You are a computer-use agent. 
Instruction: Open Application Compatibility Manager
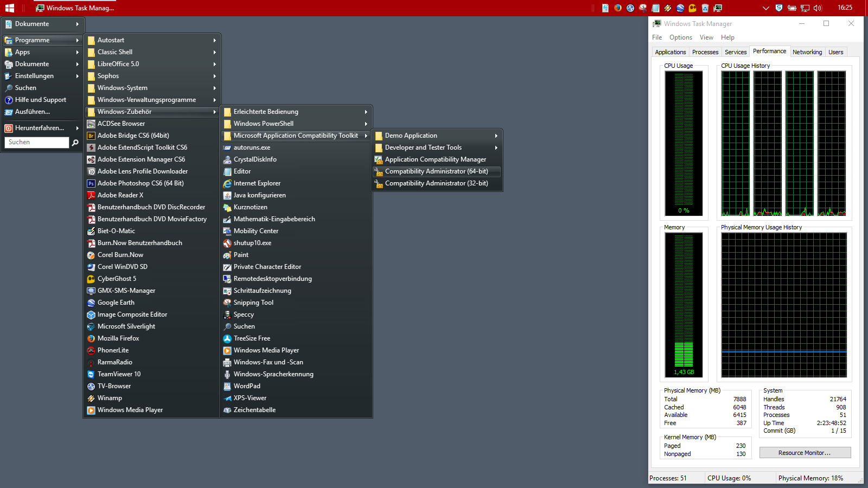tap(437, 159)
